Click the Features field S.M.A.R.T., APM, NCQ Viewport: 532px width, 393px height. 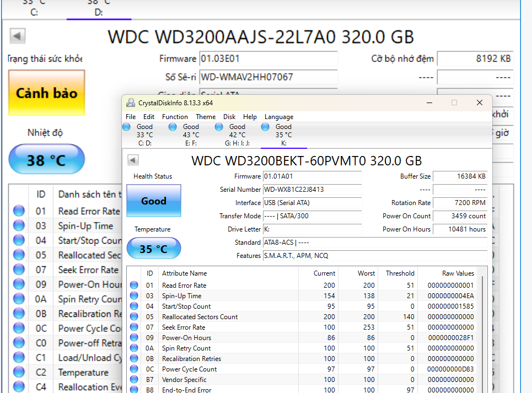click(x=375, y=256)
